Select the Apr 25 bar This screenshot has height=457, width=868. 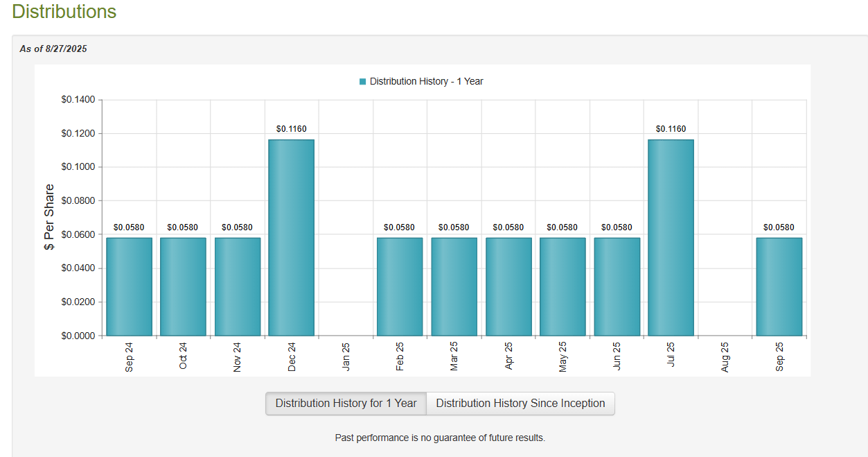tap(508, 286)
